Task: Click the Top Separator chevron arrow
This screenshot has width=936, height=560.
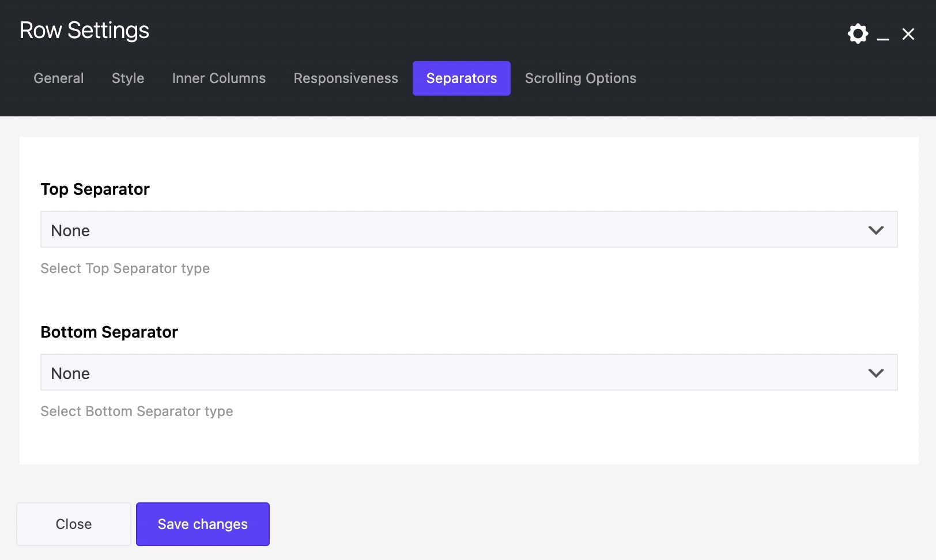Action: 875,230
